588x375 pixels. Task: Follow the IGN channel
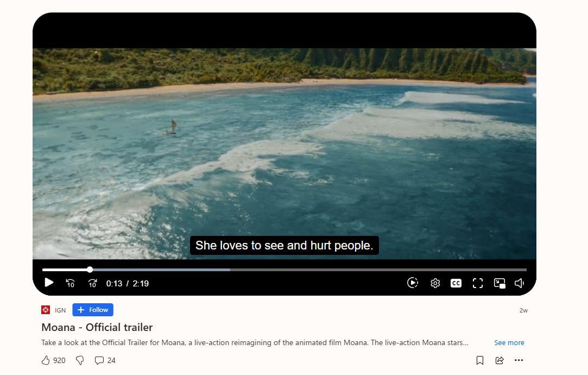point(93,310)
